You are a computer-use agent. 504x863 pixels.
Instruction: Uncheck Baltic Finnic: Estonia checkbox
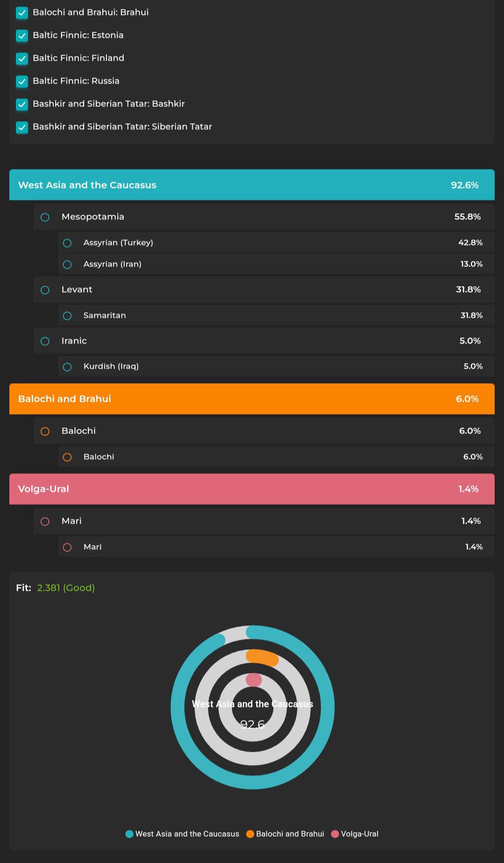pos(22,35)
